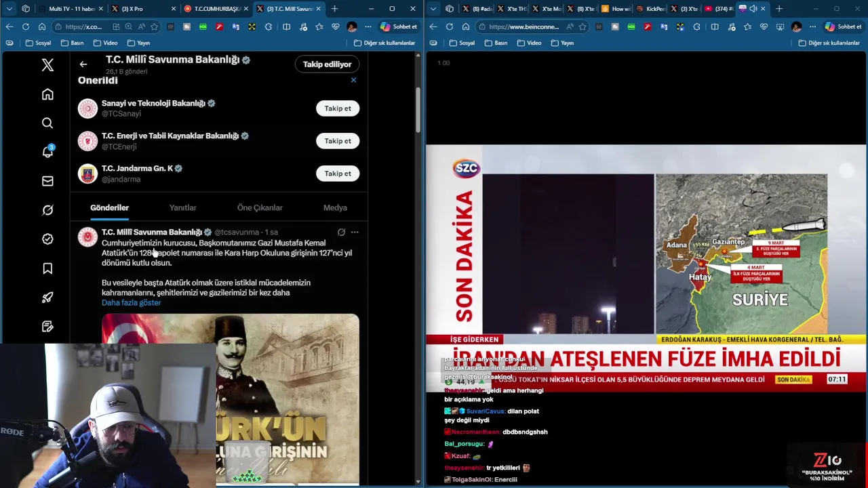The width and height of the screenshot is (868, 488).
Task: Switch to Multi TV - 11 haber tab
Action: click(71, 9)
